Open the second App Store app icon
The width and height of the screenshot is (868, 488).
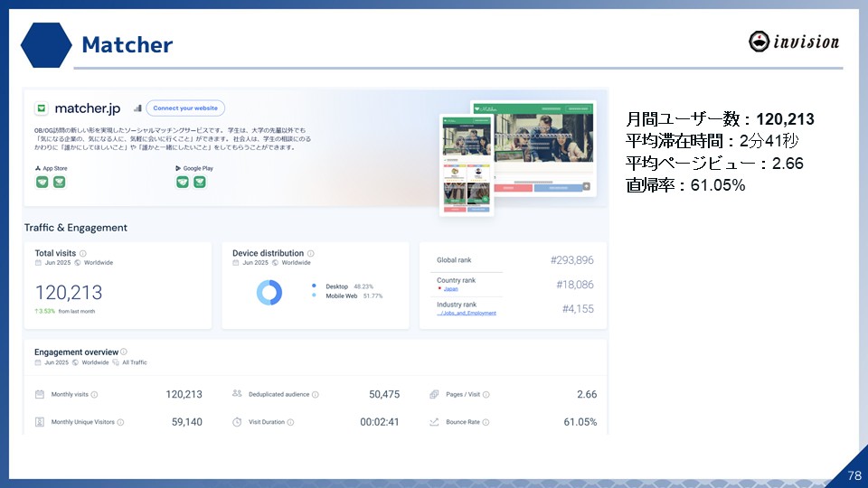60,182
